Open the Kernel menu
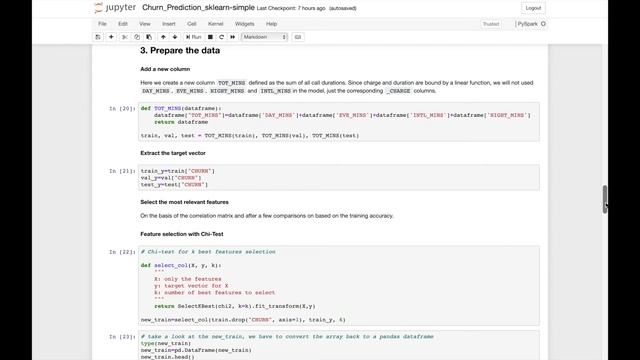The image size is (640, 360). (x=216, y=24)
